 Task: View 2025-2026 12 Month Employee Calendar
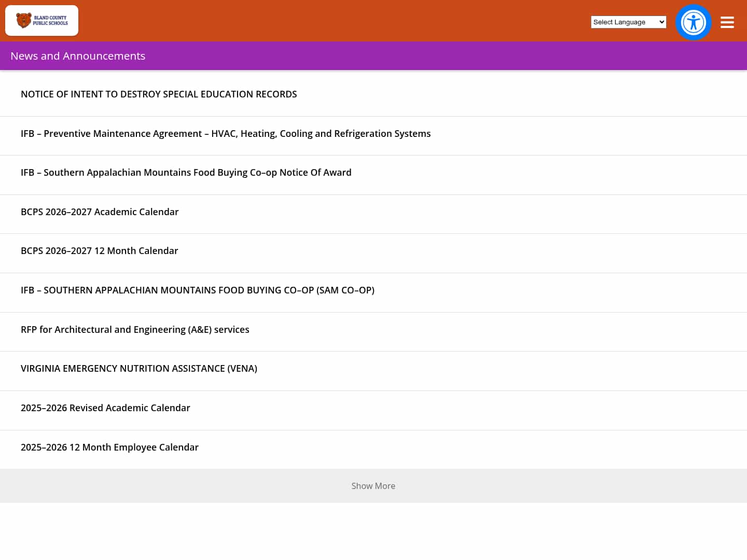click(x=109, y=447)
